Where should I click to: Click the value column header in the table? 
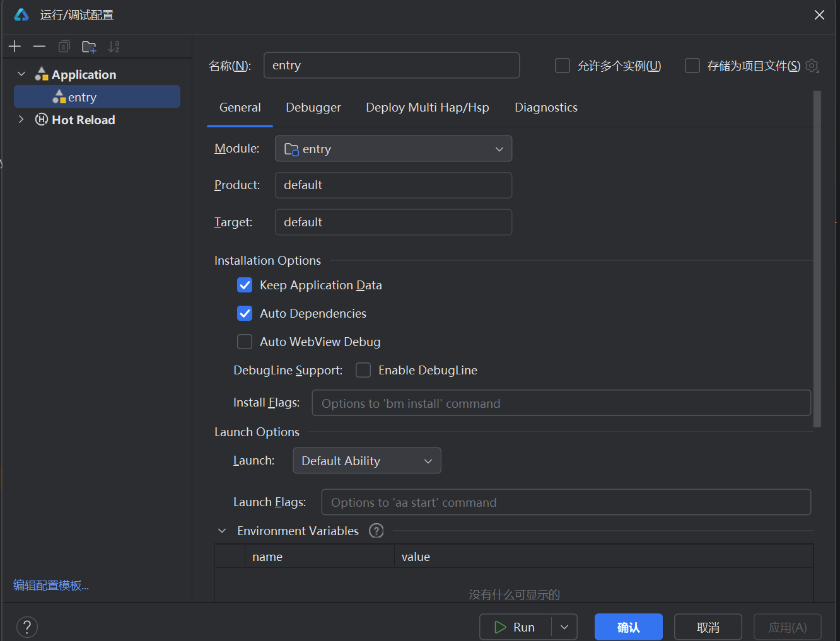pos(604,557)
